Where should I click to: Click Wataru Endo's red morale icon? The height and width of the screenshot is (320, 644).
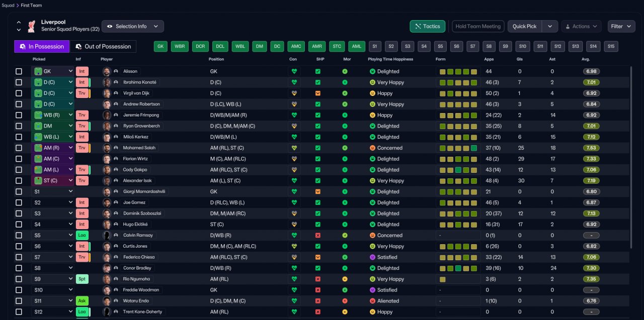(345, 301)
